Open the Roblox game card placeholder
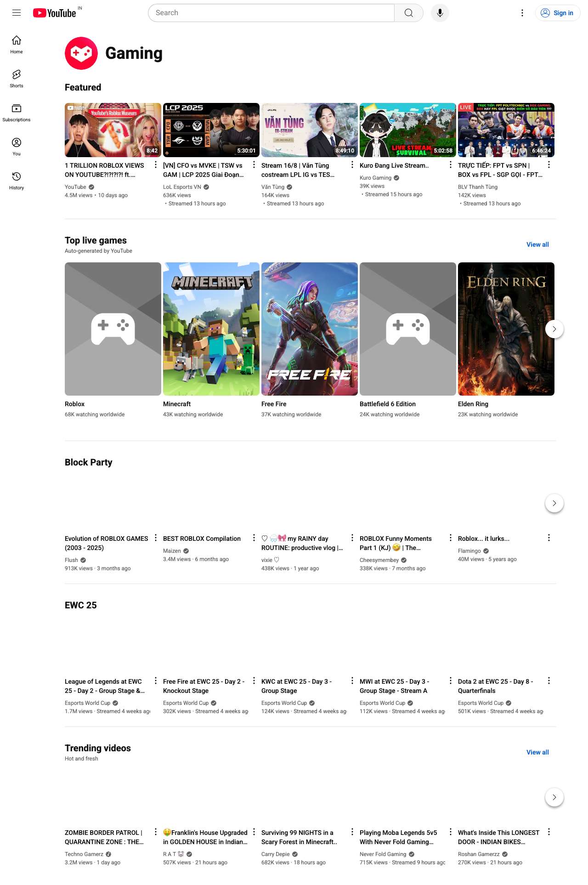588x885 pixels. point(113,329)
